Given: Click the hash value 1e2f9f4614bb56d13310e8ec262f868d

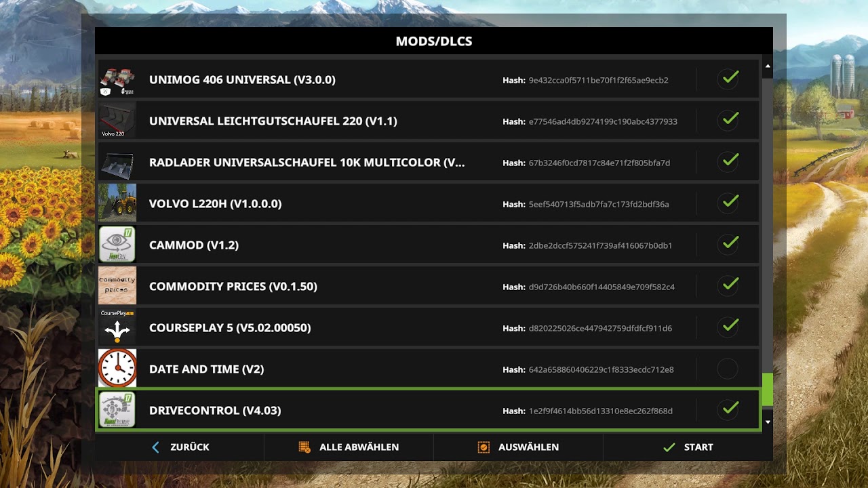Looking at the screenshot, I should [x=601, y=411].
